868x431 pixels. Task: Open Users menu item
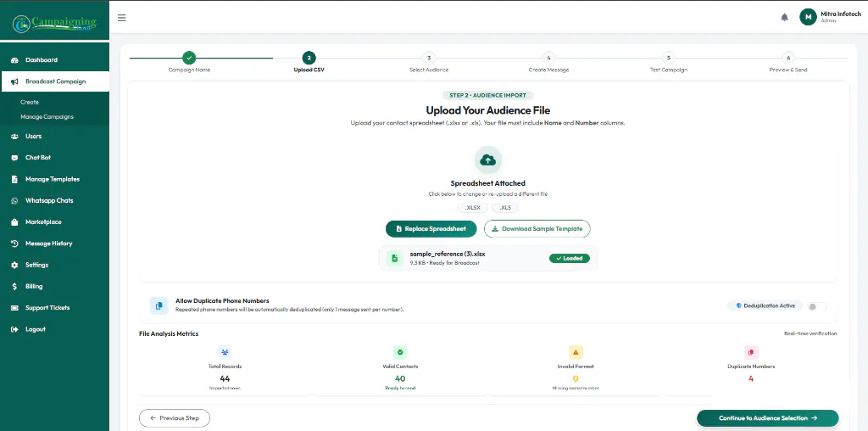[54, 137]
